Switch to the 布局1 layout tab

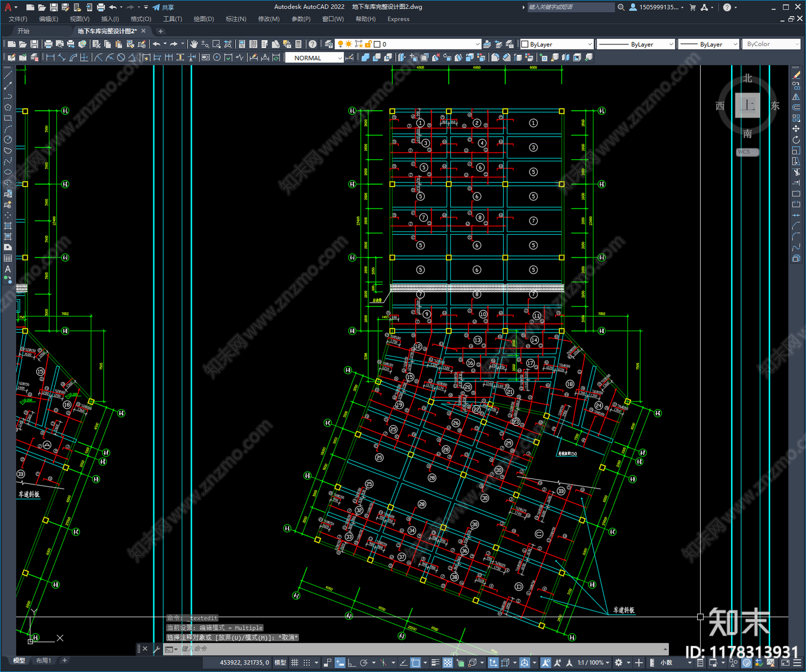point(44,660)
